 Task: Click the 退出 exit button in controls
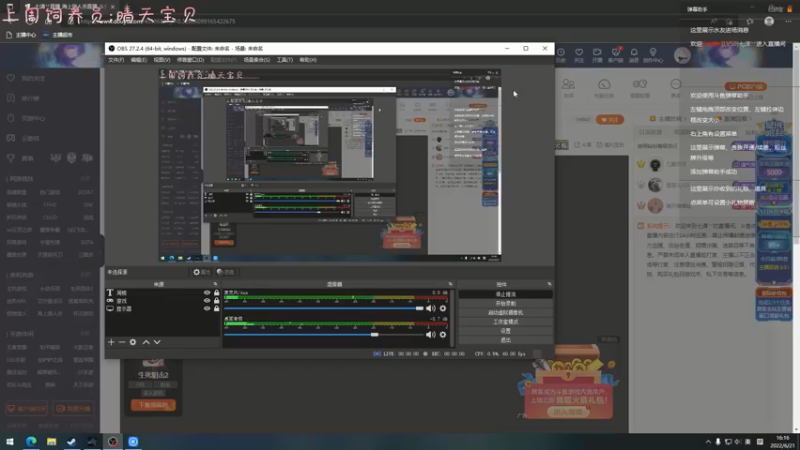click(x=506, y=340)
